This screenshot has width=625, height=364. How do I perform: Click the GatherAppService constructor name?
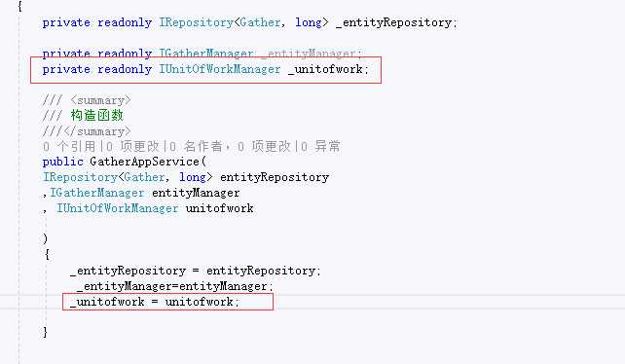tap(144, 162)
